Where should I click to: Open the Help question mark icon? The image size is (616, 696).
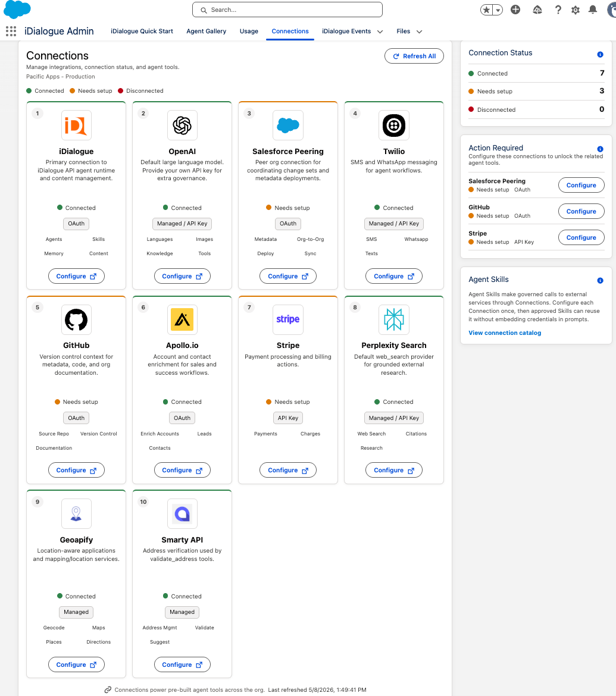tap(558, 10)
